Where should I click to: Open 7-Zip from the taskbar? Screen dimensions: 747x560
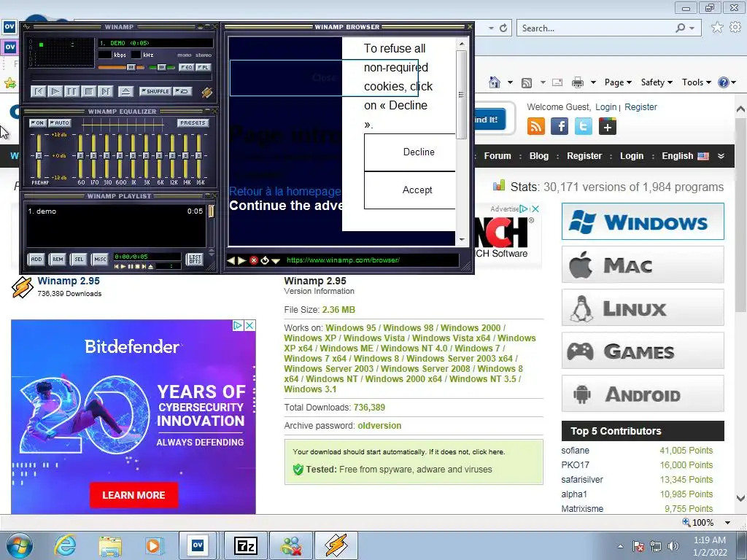[246, 545]
